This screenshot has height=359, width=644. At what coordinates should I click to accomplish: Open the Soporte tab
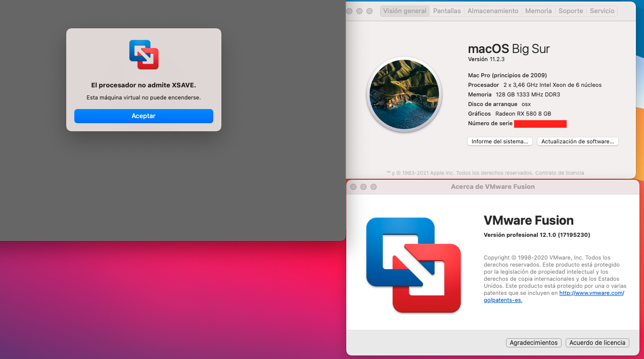(x=571, y=11)
